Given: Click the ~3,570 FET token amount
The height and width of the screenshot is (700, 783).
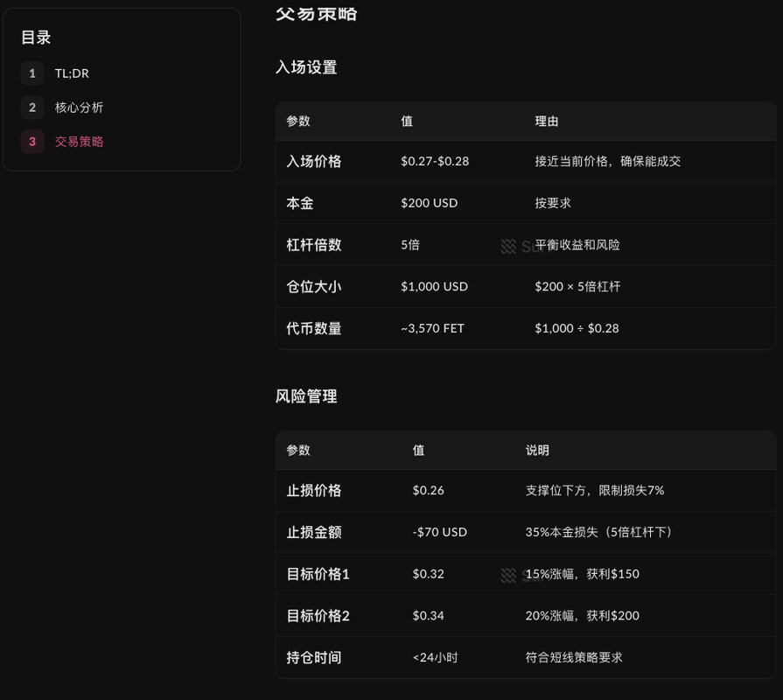Looking at the screenshot, I should (x=432, y=328).
